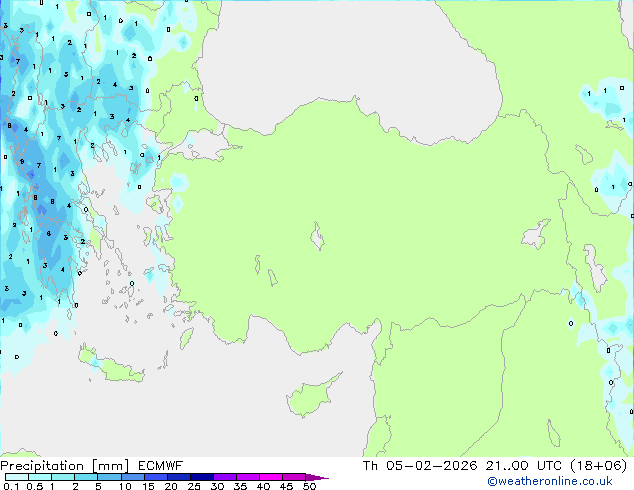Viewport: 634px width, 490px height.
Task: Click the island of Rhodes on the map
Action: click(186, 338)
